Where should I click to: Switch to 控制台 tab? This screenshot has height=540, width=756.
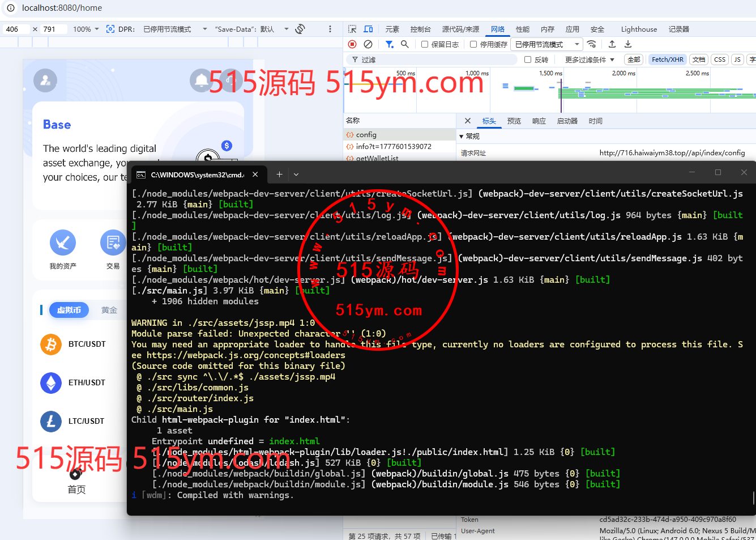pos(421,29)
